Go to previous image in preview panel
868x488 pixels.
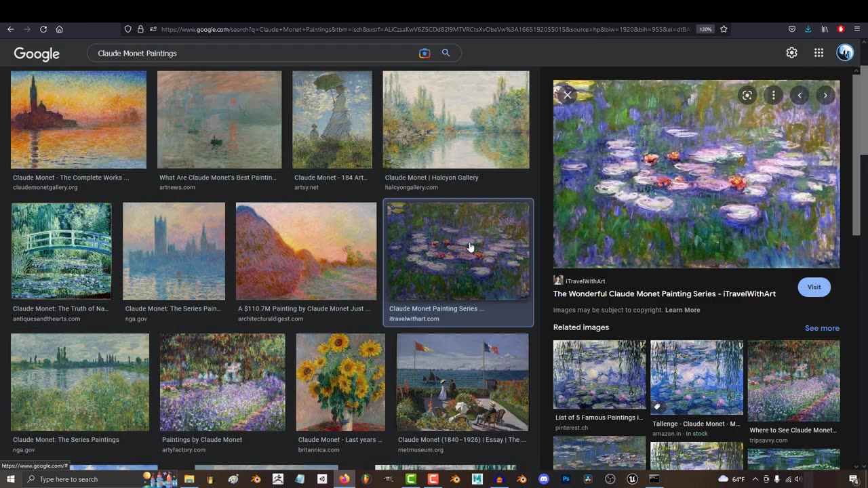(x=800, y=95)
